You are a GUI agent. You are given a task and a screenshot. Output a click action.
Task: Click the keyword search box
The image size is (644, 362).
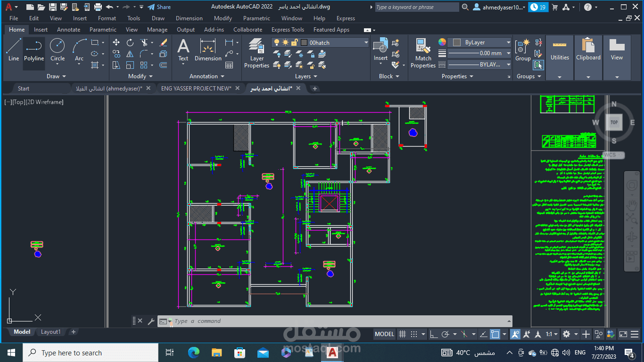[417, 7]
